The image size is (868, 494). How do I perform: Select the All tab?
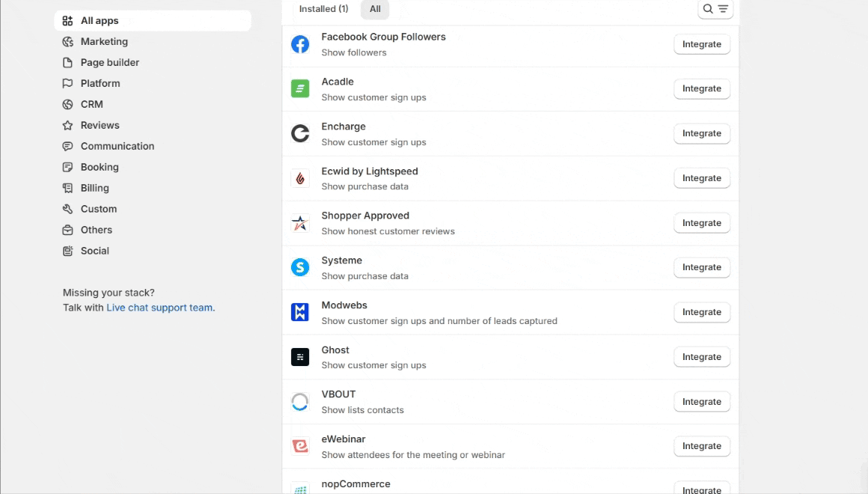[x=375, y=9]
